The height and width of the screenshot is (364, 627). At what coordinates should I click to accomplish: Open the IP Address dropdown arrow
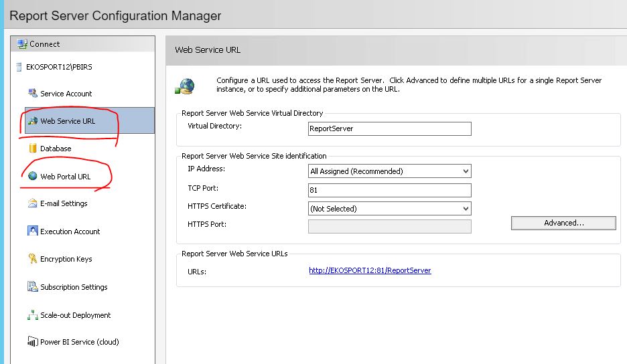coord(466,171)
